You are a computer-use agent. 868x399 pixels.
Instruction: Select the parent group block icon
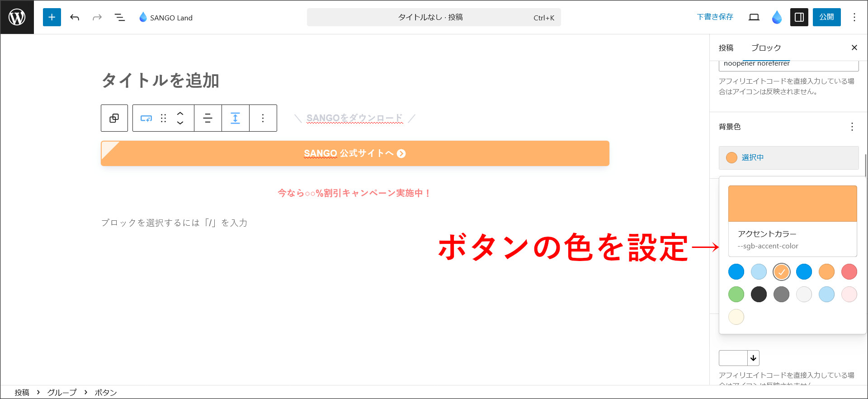[114, 118]
